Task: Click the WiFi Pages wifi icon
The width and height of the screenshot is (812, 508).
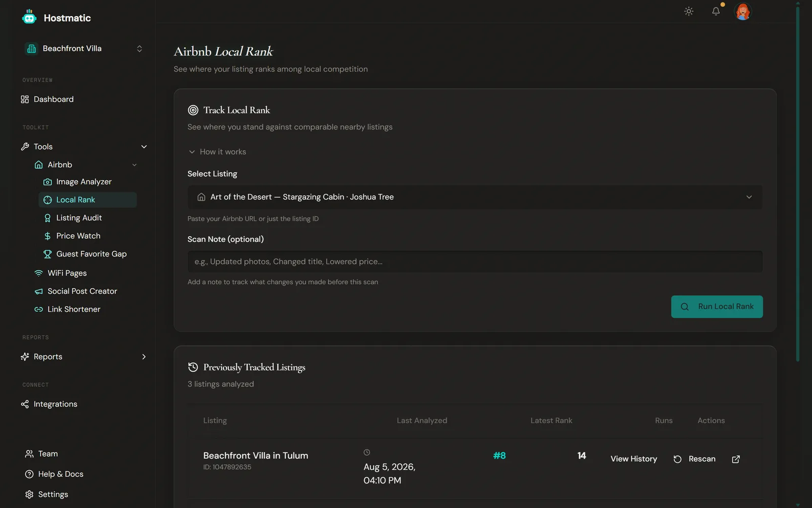Action: [x=39, y=273]
